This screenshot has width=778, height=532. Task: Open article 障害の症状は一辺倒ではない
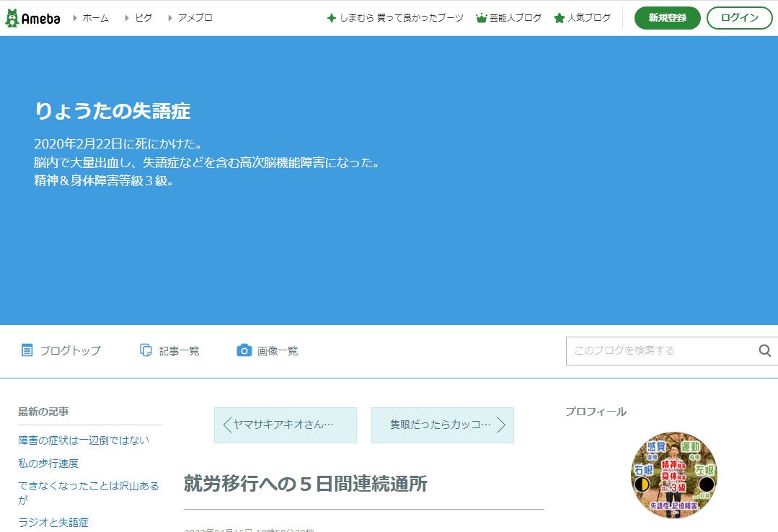coord(84,440)
